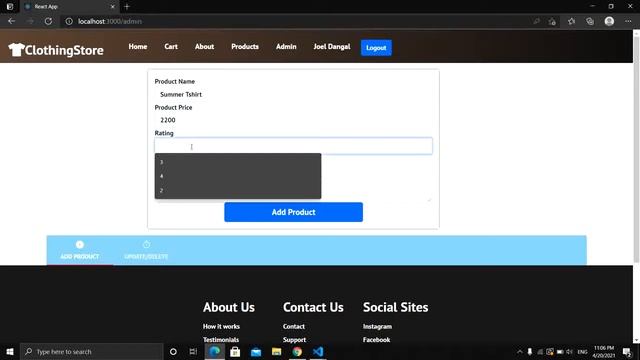Open the Admin nav link
Image resolution: width=640 pixels, height=360 pixels.
pos(286,47)
